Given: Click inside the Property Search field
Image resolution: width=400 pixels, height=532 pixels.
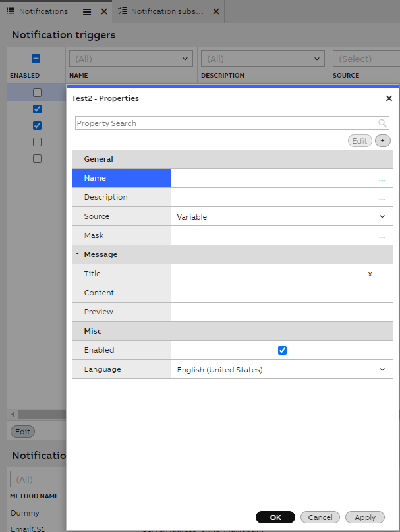Looking at the screenshot, I should point(198,123).
